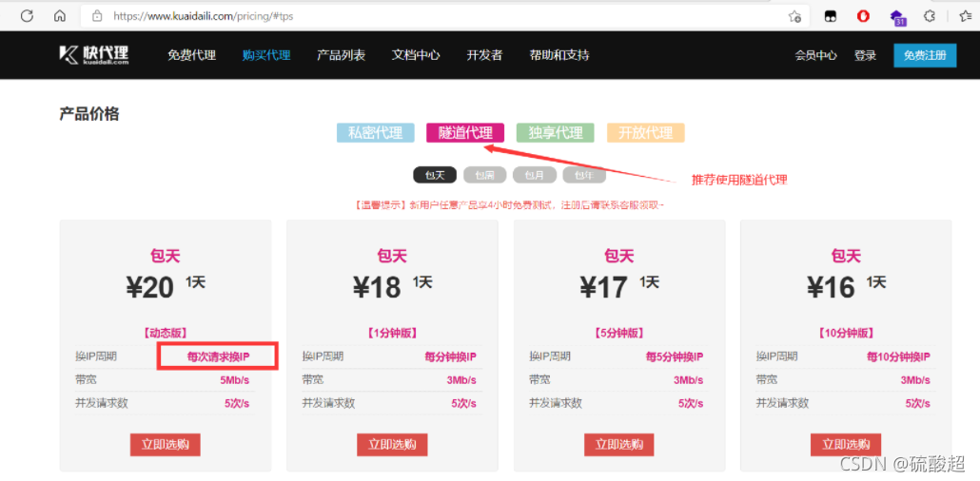Open the red Opera extension icon
The image size is (980, 481).
[x=863, y=16]
